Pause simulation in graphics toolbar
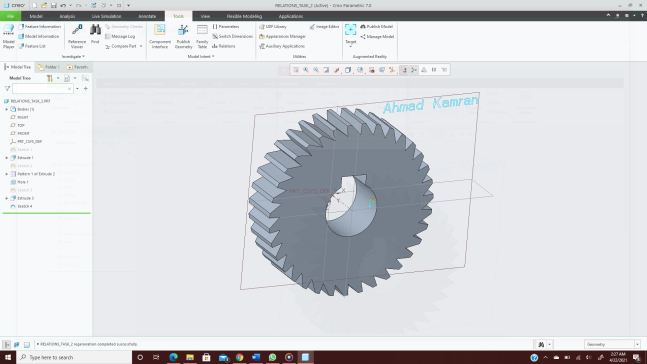647x364 pixels. point(434,70)
